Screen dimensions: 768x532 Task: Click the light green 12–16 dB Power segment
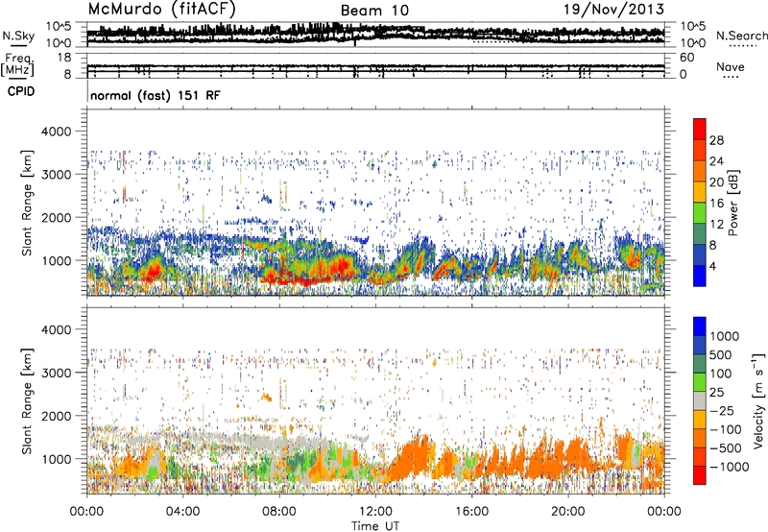[x=700, y=213]
